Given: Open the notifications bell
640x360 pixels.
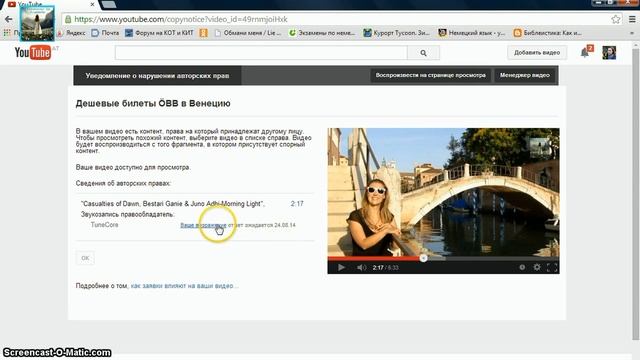Looking at the screenshot, I should 585,52.
